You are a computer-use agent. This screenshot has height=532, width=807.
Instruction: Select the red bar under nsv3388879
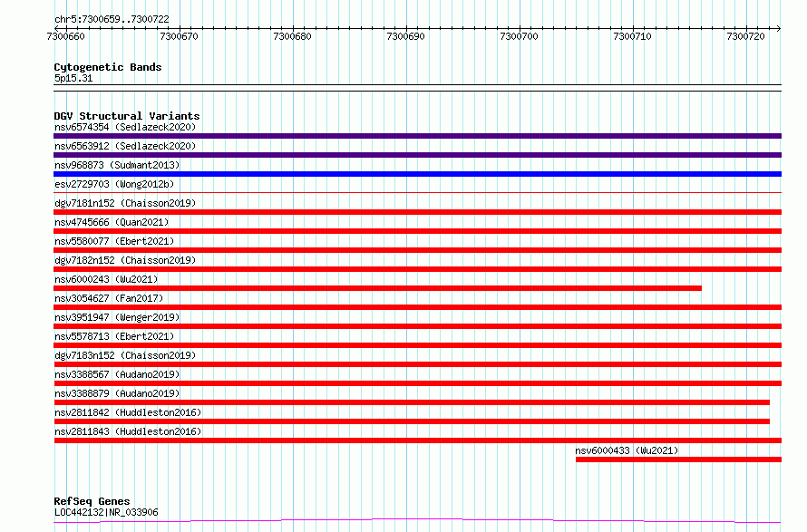pyautogui.click(x=412, y=402)
